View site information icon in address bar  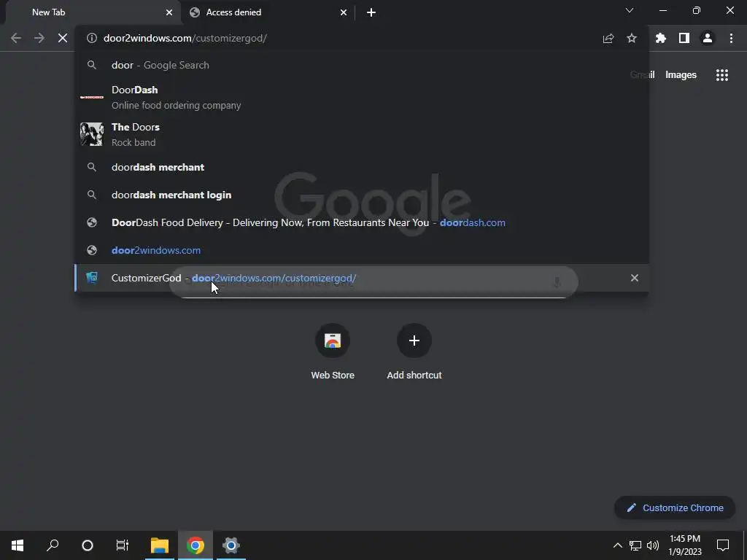[91, 38]
